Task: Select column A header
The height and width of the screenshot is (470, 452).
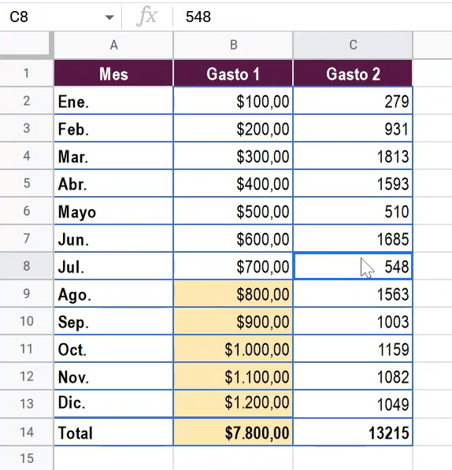Action: [114, 45]
